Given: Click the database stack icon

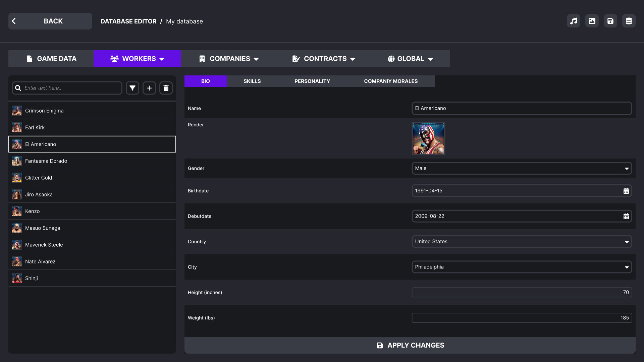Looking at the screenshot, I should [x=629, y=21].
